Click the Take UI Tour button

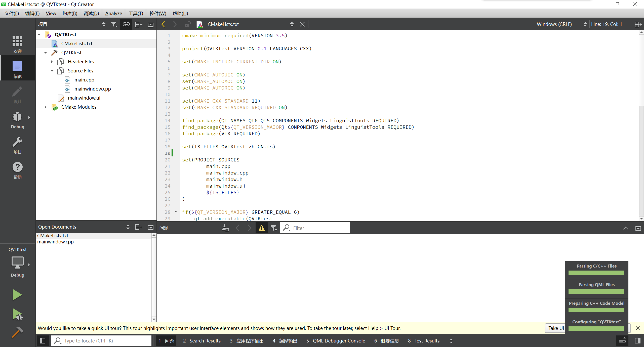555,328
